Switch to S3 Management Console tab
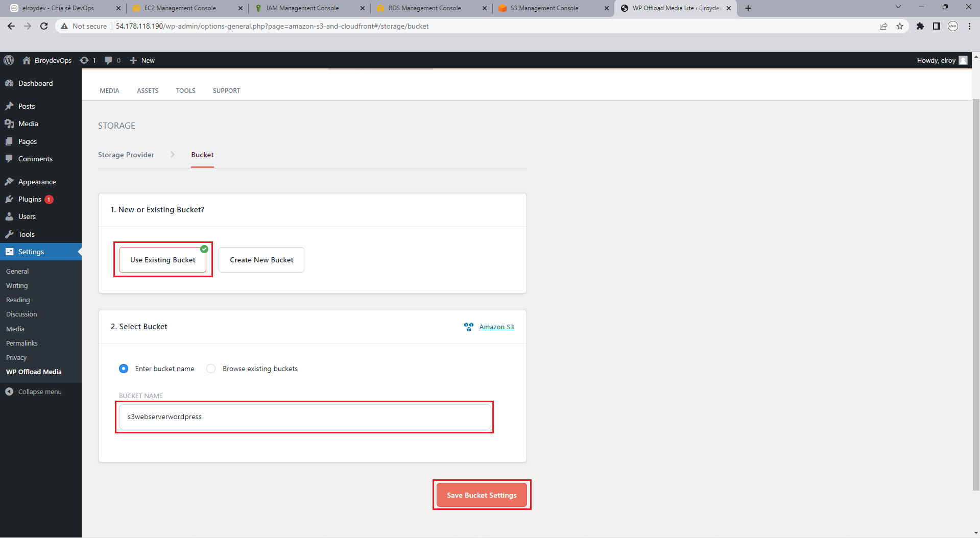 click(x=544, y=8)
